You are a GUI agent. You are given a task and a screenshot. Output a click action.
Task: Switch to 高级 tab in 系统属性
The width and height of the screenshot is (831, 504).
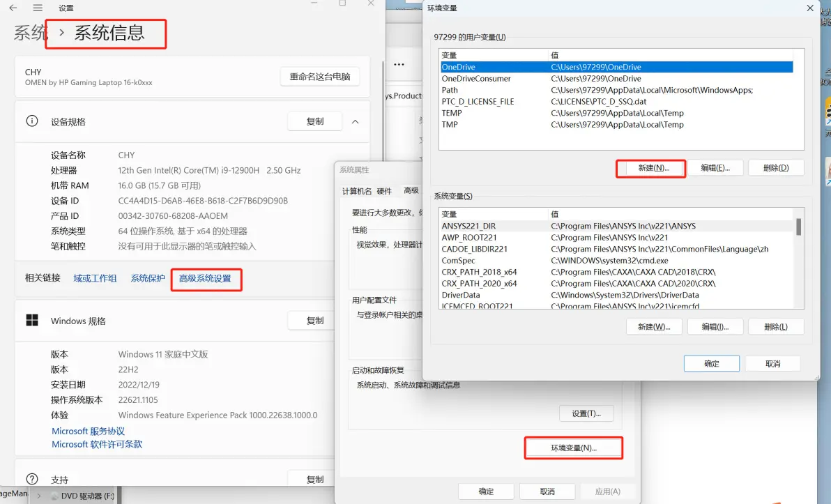point(411,190)
